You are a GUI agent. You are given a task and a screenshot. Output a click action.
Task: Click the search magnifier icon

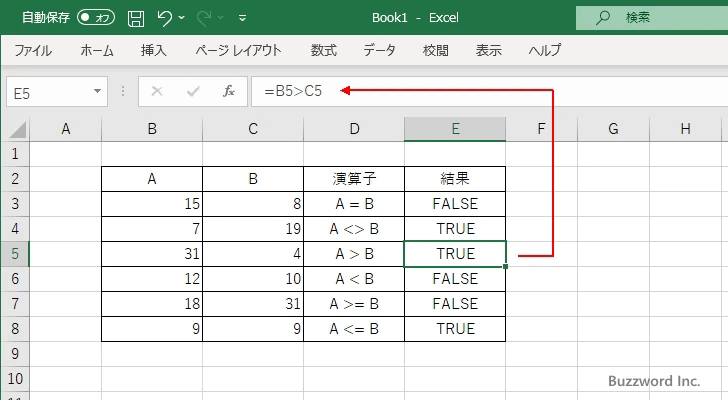pyautogui.click(x=603, y=18)
